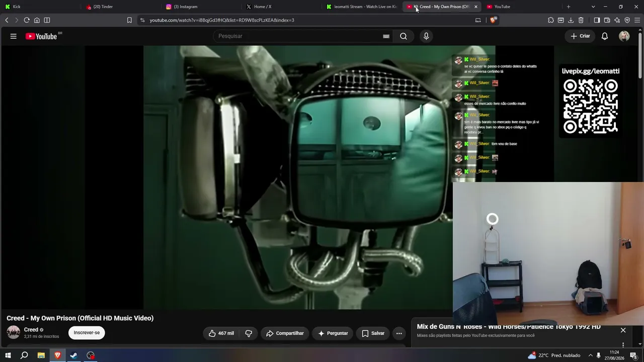This screenshot has width=644, height=362.
Task: Open Steam from the taskbar
Action: point(74,355)
